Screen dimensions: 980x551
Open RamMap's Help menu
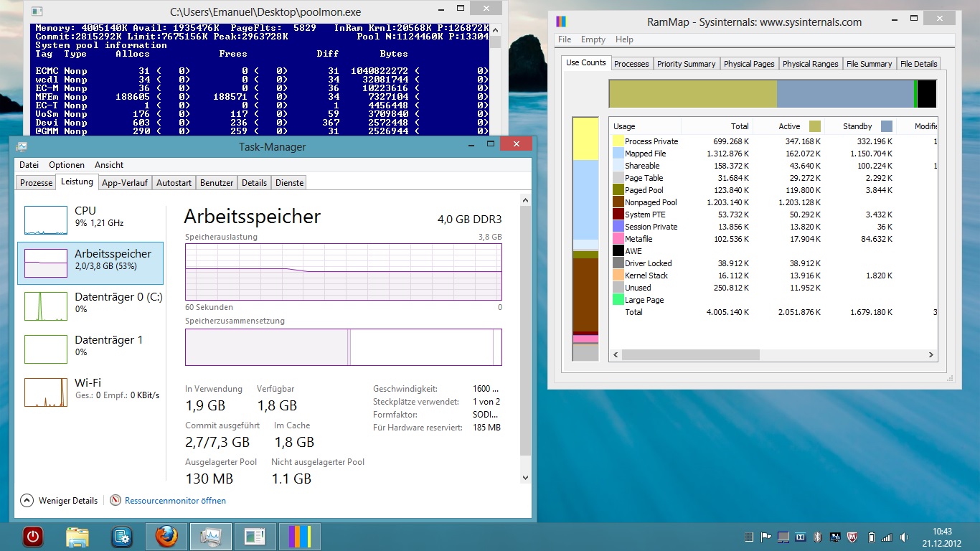[624, 39]
